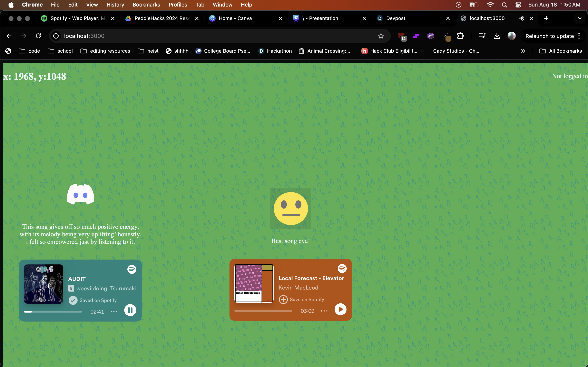Open the Spotify logo on the Local Forecast card
Screen dimensions: 588x367
click(342, 269)
